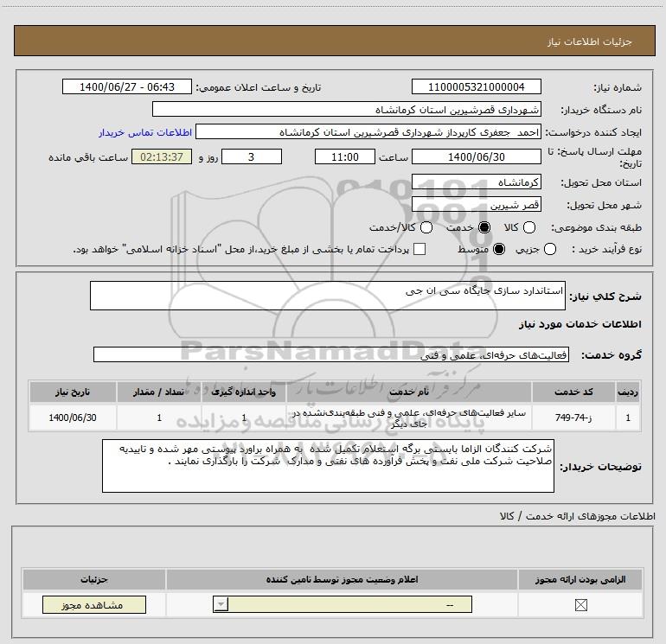Click the جزئیات column header in permits table

pos(94,579)
